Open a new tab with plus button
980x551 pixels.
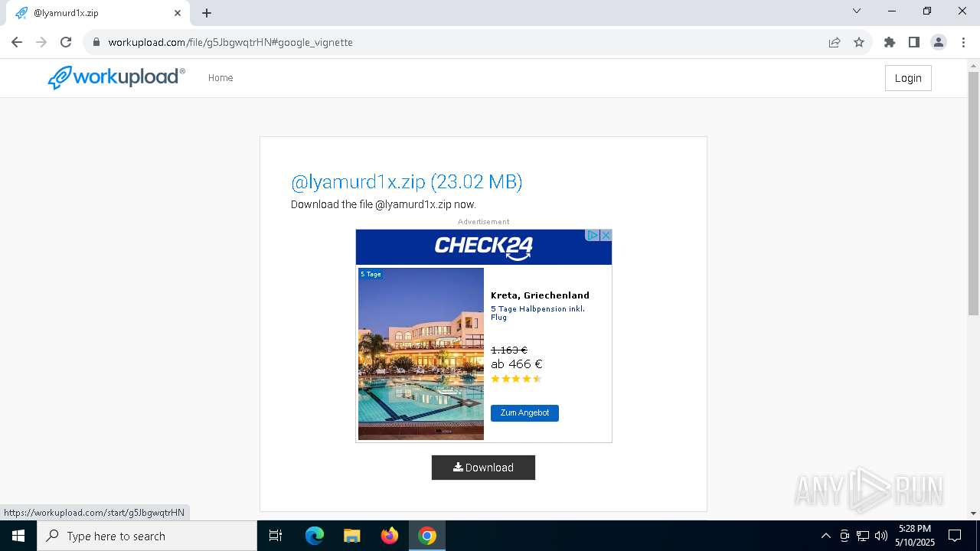[207, 13]
